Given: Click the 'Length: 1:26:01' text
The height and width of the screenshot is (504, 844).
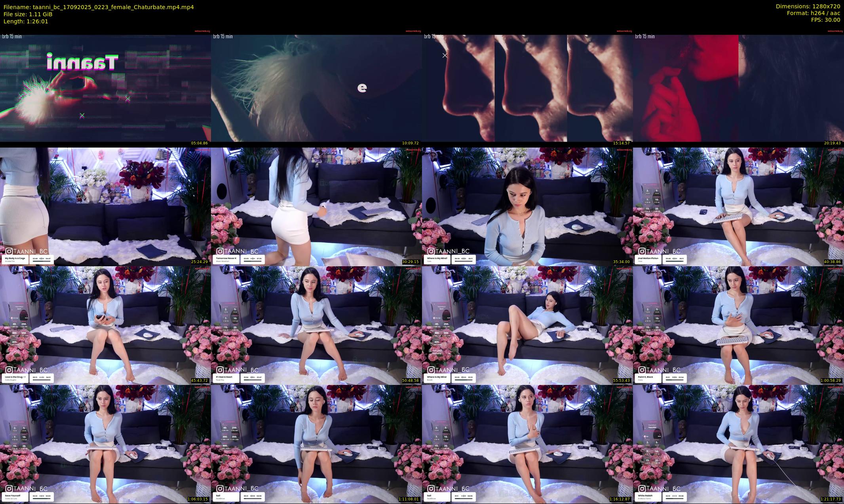Looking at the screenshot, I should [x=26, y=21].
